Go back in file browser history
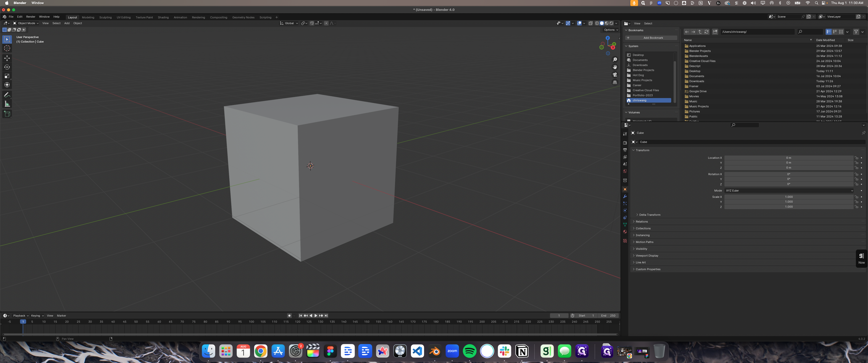This screenshot has height=363, width=868. (687, 32)
